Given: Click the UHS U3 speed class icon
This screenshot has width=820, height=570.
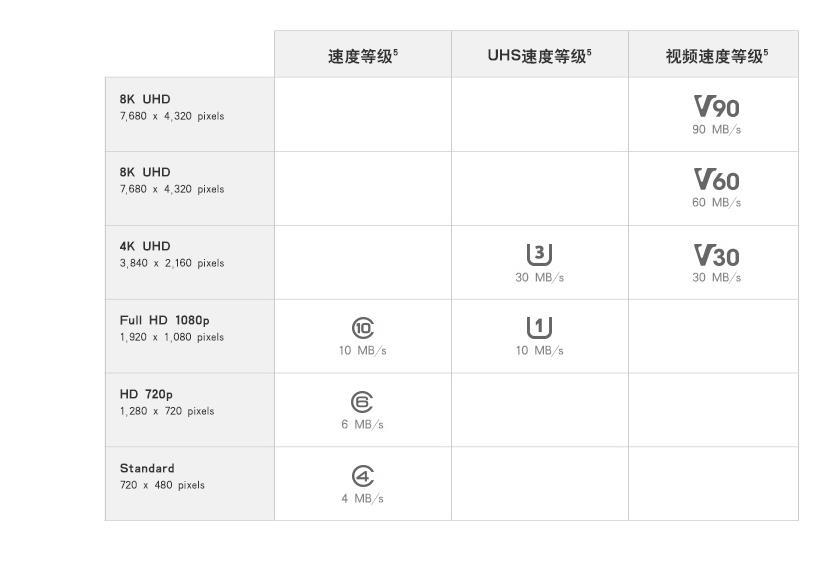Looking at the screenshot, I should tap(539, 255).
